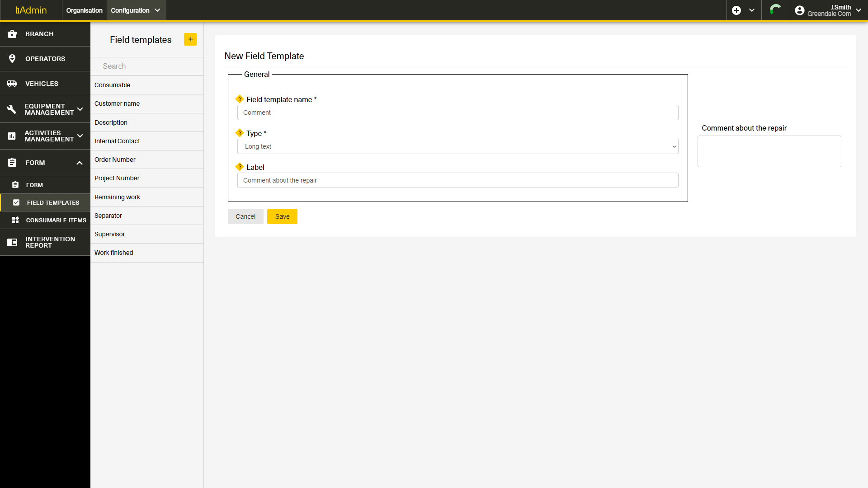
Task: Expand Activities Management section
Action: tap(80, 136)
